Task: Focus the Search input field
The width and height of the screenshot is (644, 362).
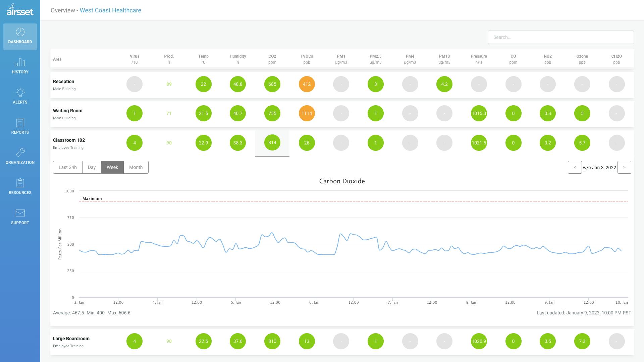Action: [561, 37]
